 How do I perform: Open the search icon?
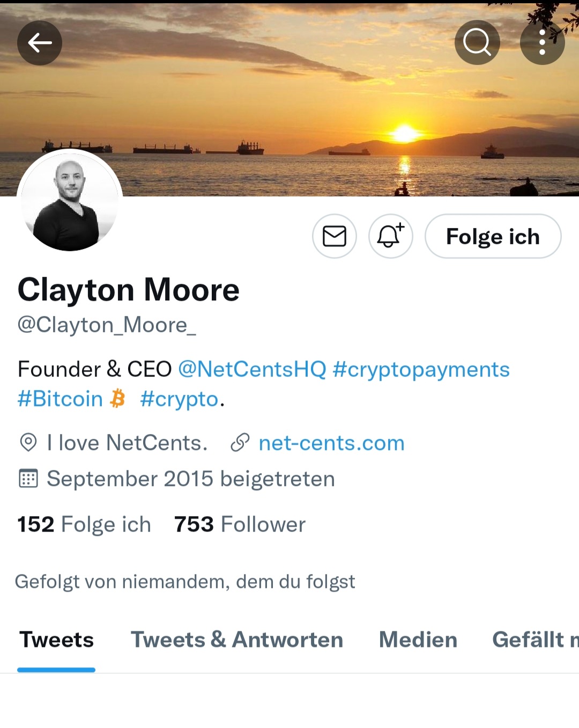click(x=477, y=42)
